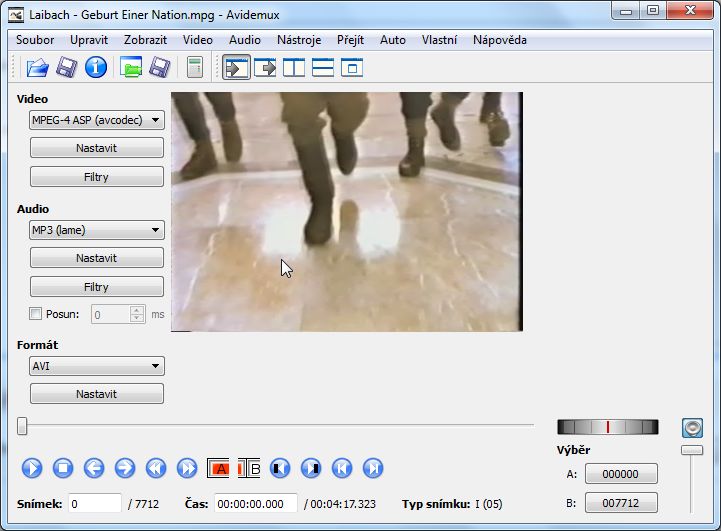The height and width of the screenshot is (531, 721).
Task: Click the Snímek frame number field
Action: coord(95,504)
